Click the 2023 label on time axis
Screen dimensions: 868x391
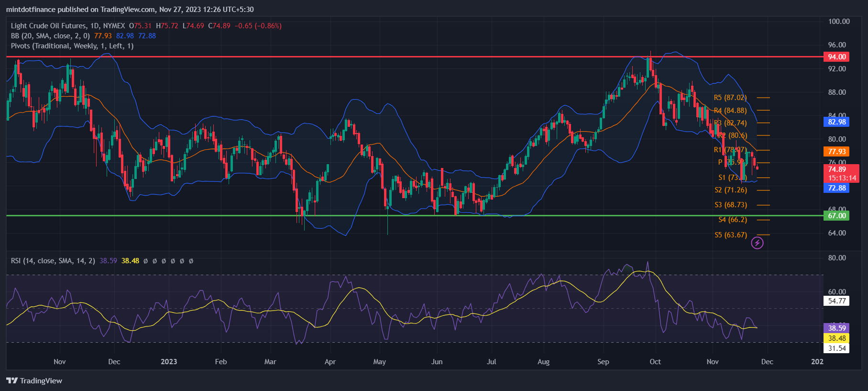[169, 362]
